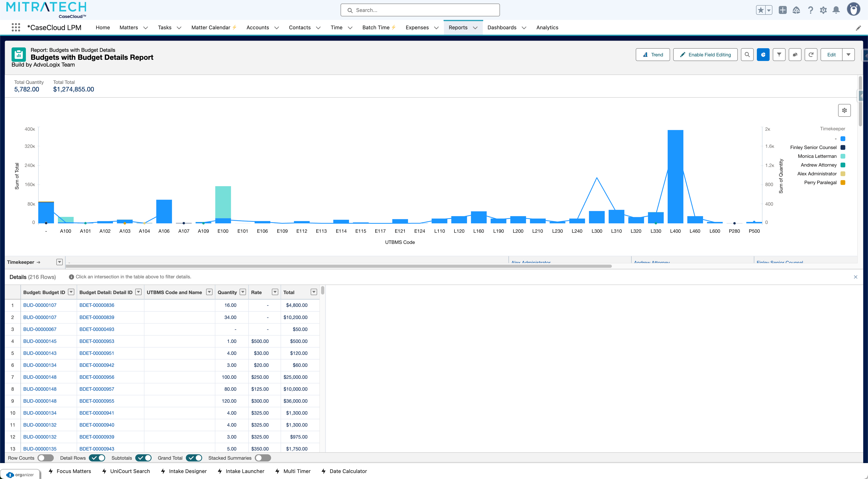Turn off the Detail Rows toggle

[97, 458]
